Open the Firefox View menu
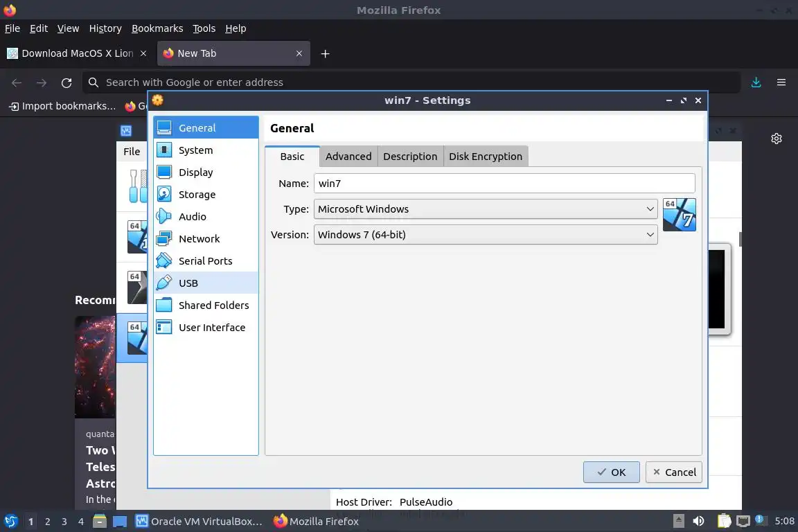This screenshot has height=532, width=798. pyautogui.click(x=68, y=28)
